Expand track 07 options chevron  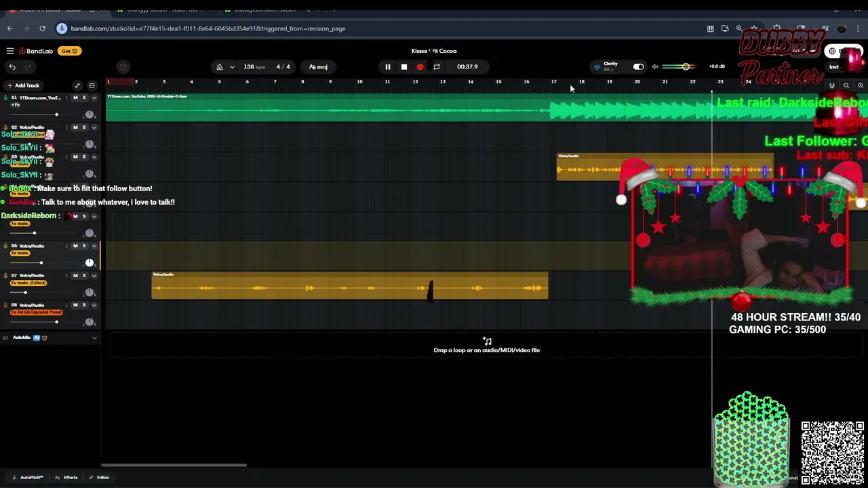tap(94, 276)
